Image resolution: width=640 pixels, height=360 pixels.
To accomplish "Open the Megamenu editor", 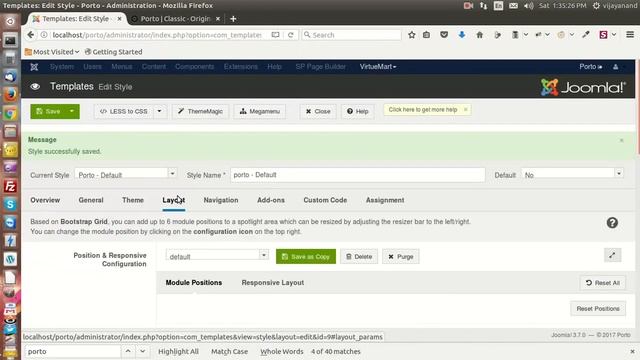I will tap(260, 111).
